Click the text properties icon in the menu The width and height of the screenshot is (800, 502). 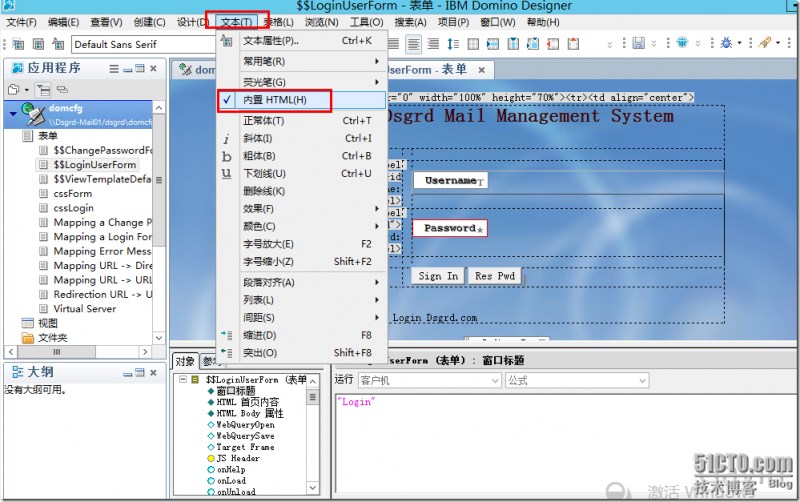point(227,41)
